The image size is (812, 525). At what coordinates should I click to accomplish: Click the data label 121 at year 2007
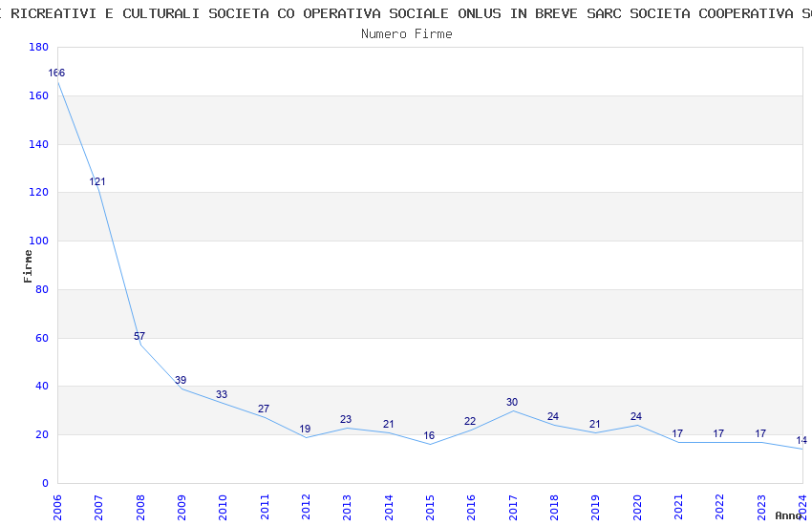coord(97,181)
